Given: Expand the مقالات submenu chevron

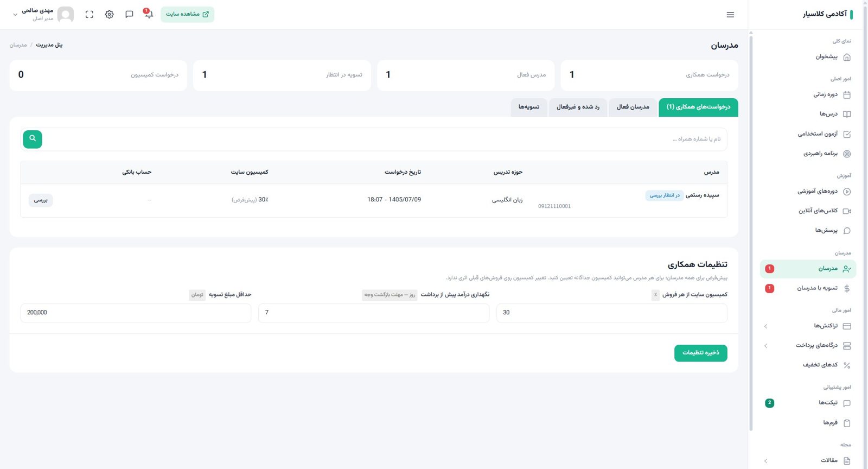Looking at the screenshot, I should [x=765, y=461].
